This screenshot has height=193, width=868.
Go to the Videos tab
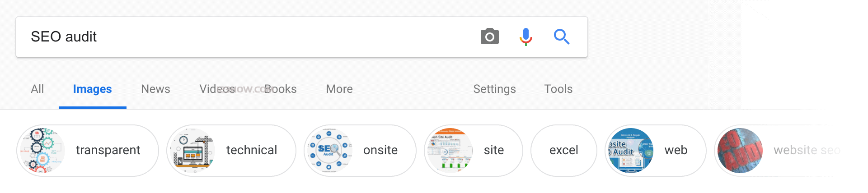click(x=211, y=89)
